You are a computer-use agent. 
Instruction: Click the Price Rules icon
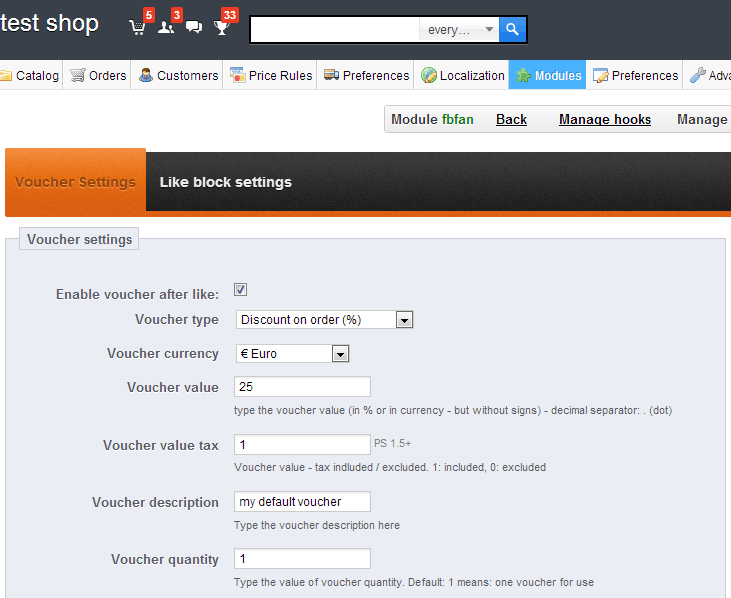[x=237, y=75]
